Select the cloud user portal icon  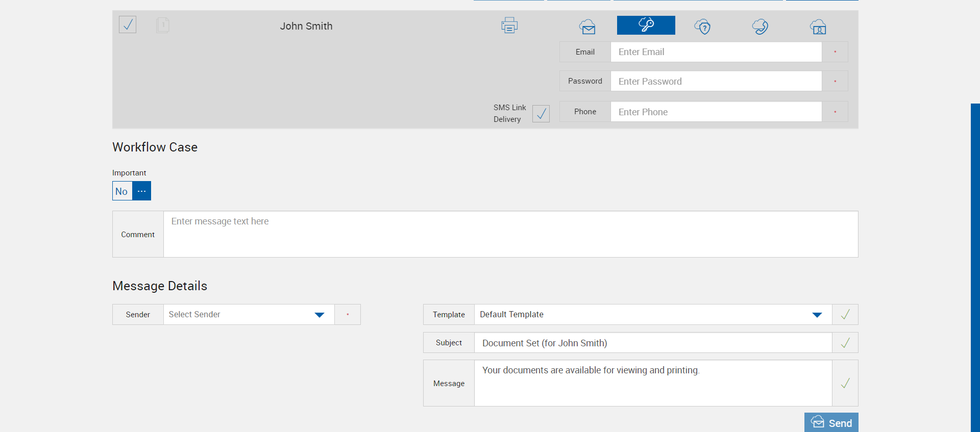pos(818,26)
